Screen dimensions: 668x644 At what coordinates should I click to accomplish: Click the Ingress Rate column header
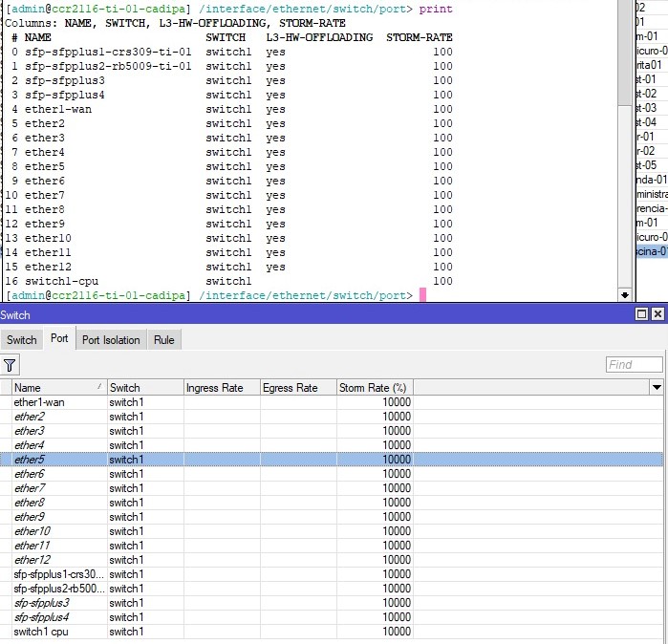(x=222, y=388)
